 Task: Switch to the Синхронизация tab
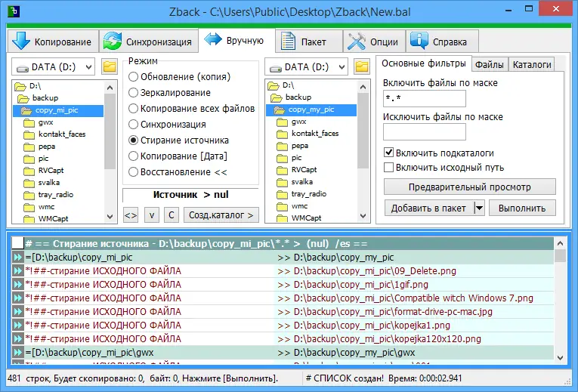pyautogui.click(x=149, y=42)
